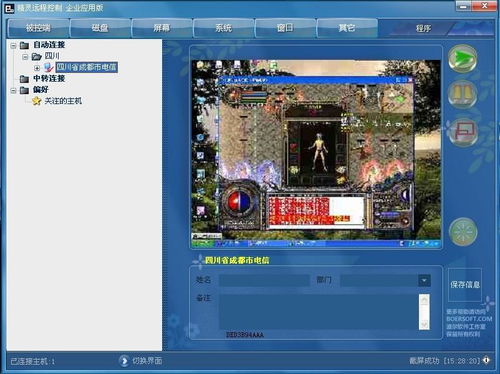Switch to the 屏幕 tab

pos(162,28)
